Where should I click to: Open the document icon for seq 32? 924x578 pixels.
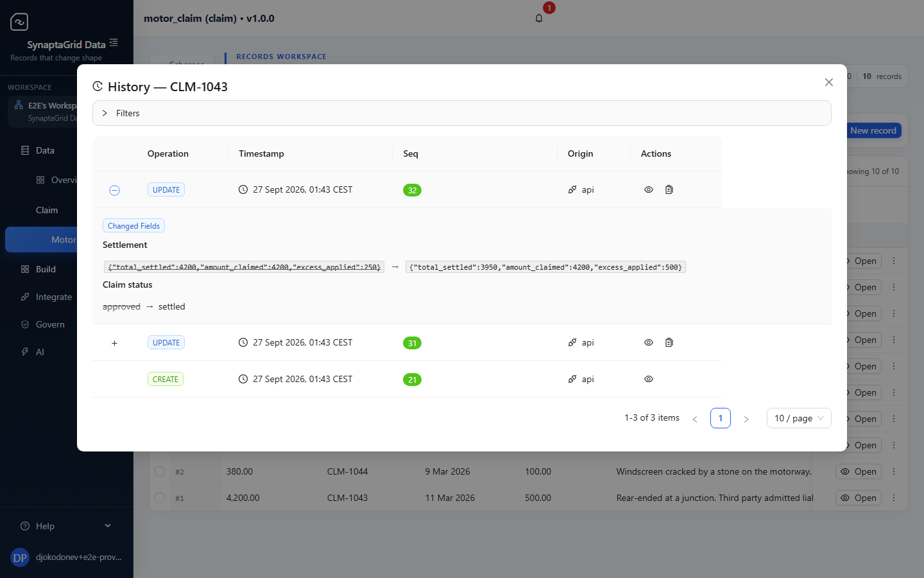pos(669,189)
